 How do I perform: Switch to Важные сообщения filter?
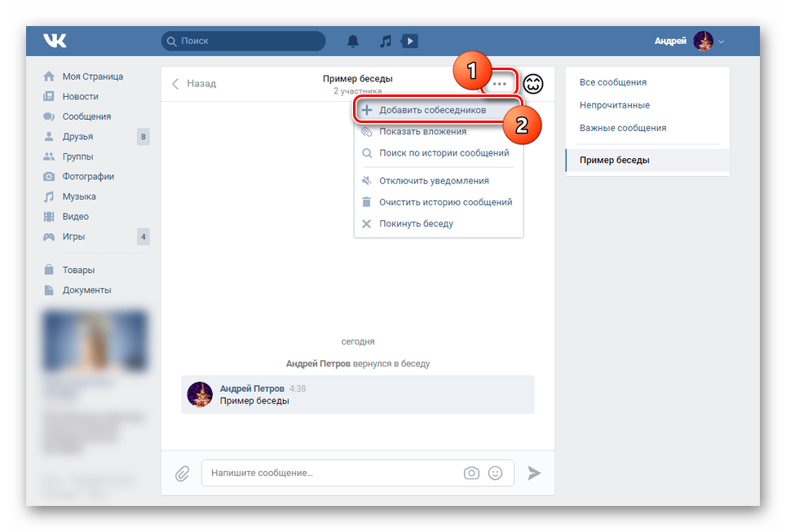(x=623, y=128)
